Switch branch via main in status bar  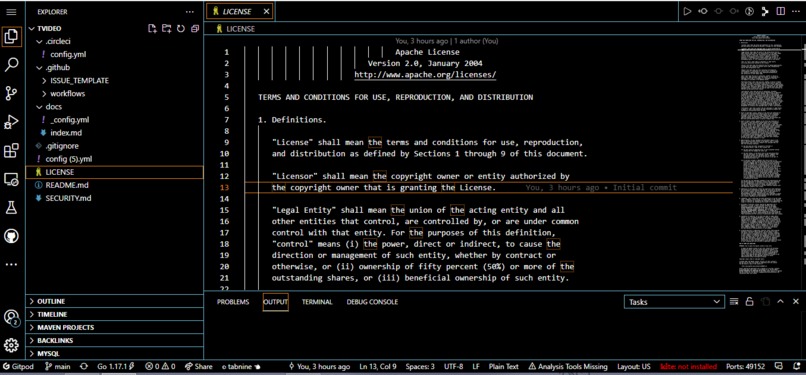(58, 367)
